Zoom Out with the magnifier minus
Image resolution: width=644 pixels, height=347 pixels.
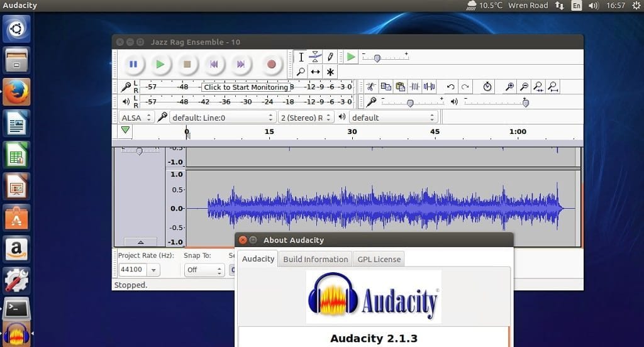[x=524, y=87]
